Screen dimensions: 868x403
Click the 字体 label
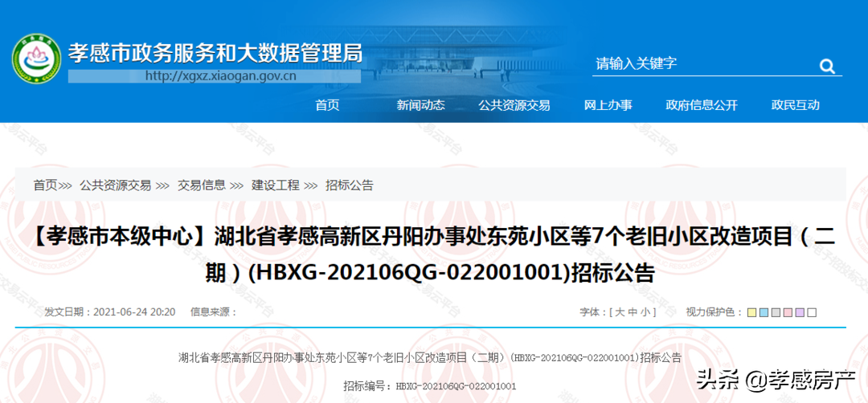pyautogui.click(x=593, y=312)
